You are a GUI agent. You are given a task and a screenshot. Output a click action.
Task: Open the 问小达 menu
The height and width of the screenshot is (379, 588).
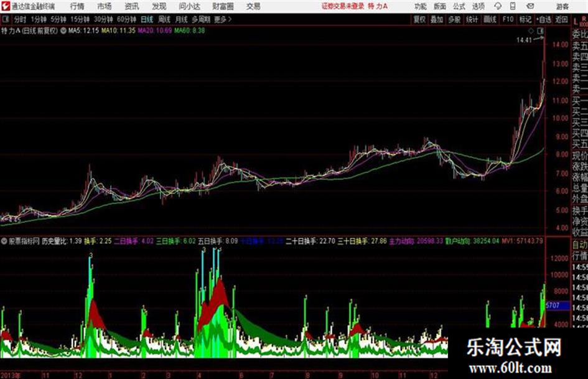click(x=189, y=6)
